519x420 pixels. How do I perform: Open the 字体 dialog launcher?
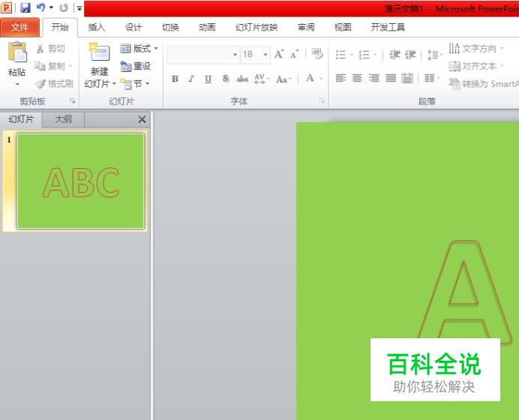pos(322,101)
